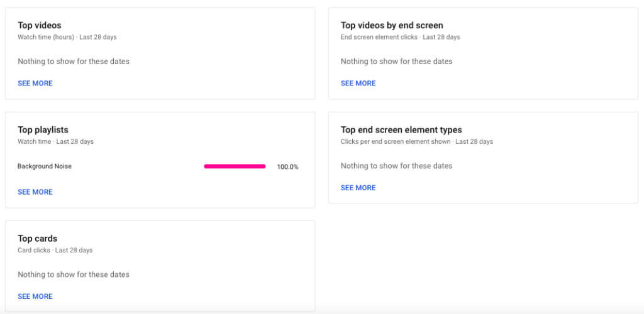Click the Watch time (hours) subtitle under Top videos
This screenshot has width=644, height=314.
coord(67,37)
